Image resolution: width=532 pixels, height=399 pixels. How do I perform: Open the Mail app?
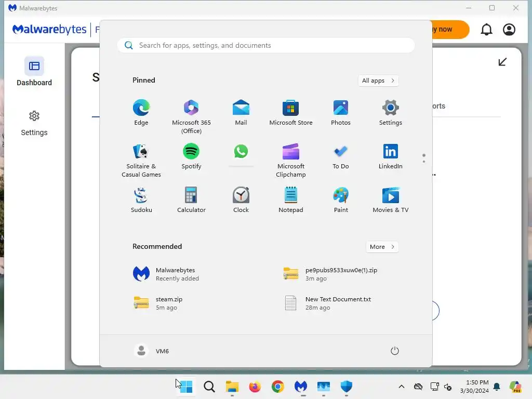tap(241, 113)
